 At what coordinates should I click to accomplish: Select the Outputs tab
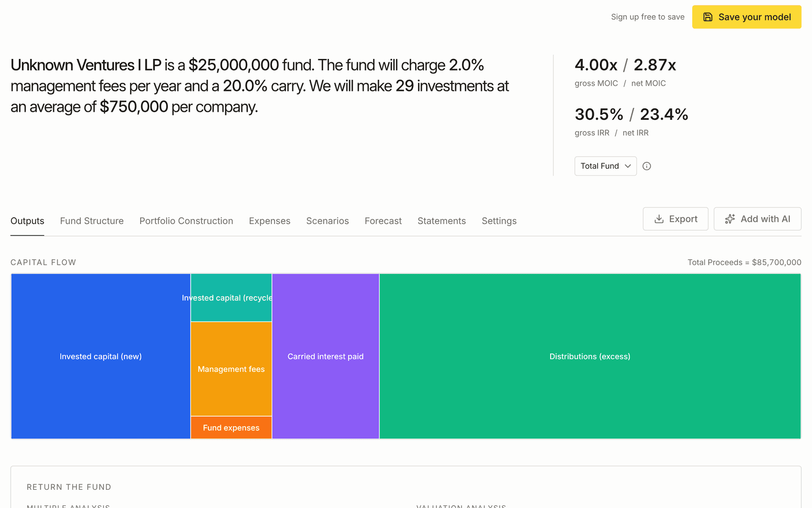[x=27, y=221]
